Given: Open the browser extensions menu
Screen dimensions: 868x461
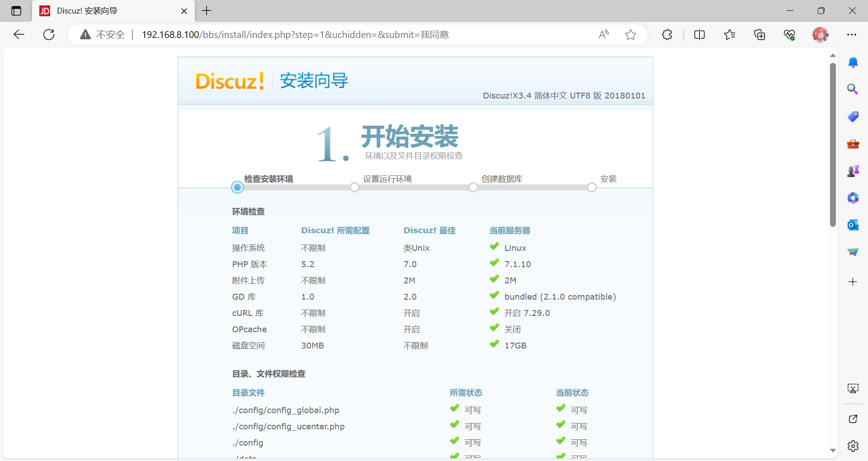Looking at the screenshot, I should tap(667, 34).
